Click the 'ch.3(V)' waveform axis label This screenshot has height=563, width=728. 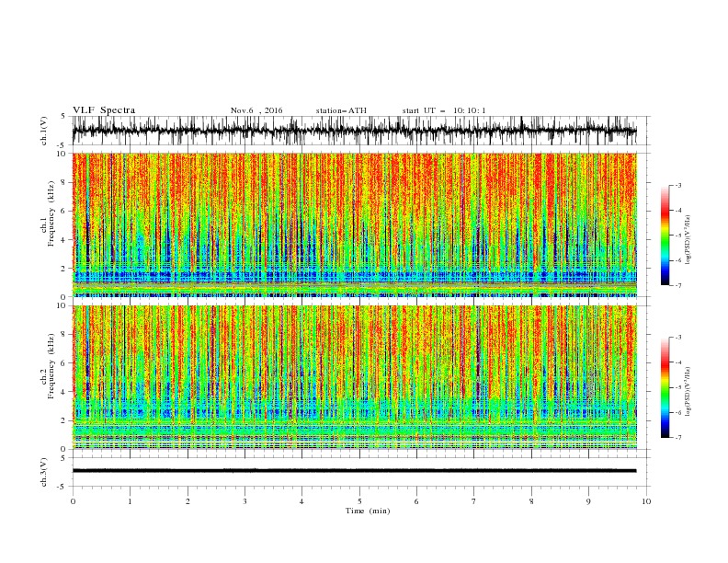pyautogui.click(x=44, y=472)
